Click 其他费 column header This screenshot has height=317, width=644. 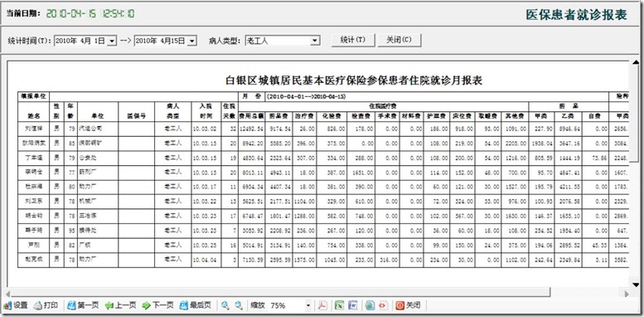515,116
